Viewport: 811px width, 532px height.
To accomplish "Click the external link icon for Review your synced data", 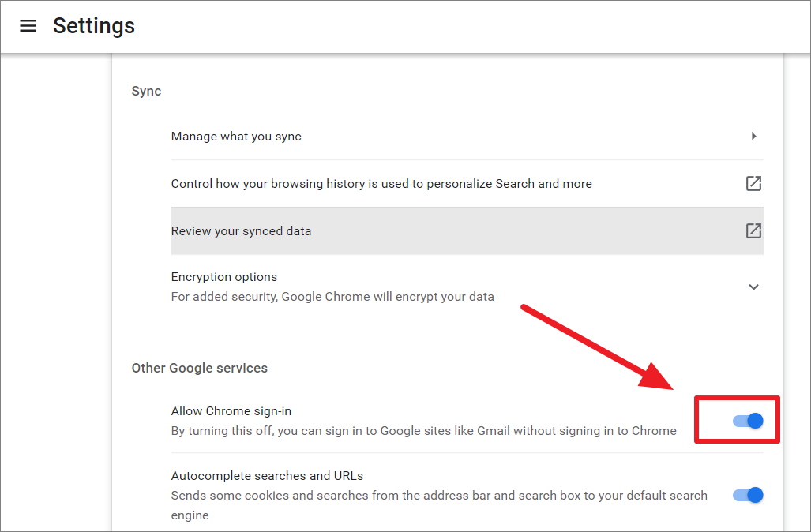I will (x=753, y=230).
